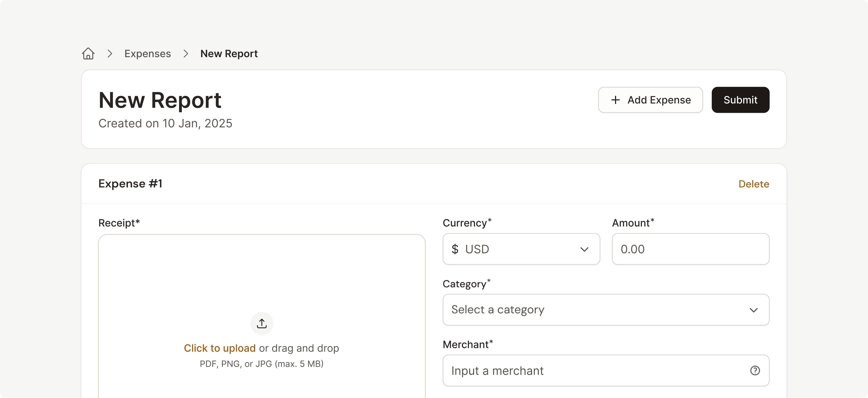Click chevron before New Report breadcrumb
Image resolution: width=868 pixels, height=398 pixels.
coord(186,54)
